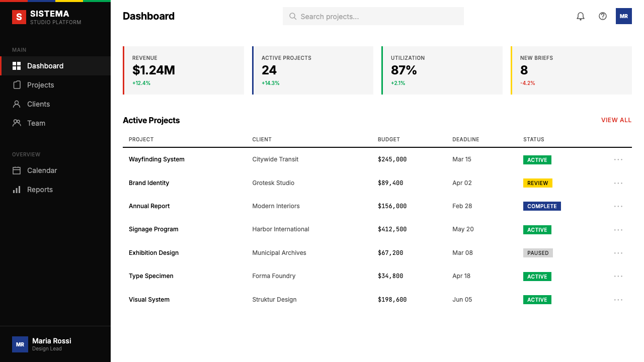Open the Active Projects stat card
This screenshot has height=362, width=644.
click(x=312, y=70)
